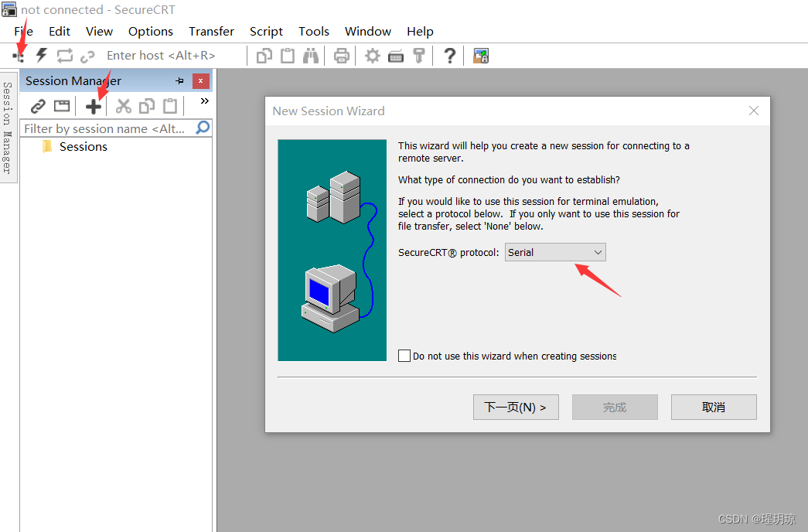Click the Paste clipboard icon in main toolbar
The height and width of the screenshot is (532, 808).
[x=288, y=55]
